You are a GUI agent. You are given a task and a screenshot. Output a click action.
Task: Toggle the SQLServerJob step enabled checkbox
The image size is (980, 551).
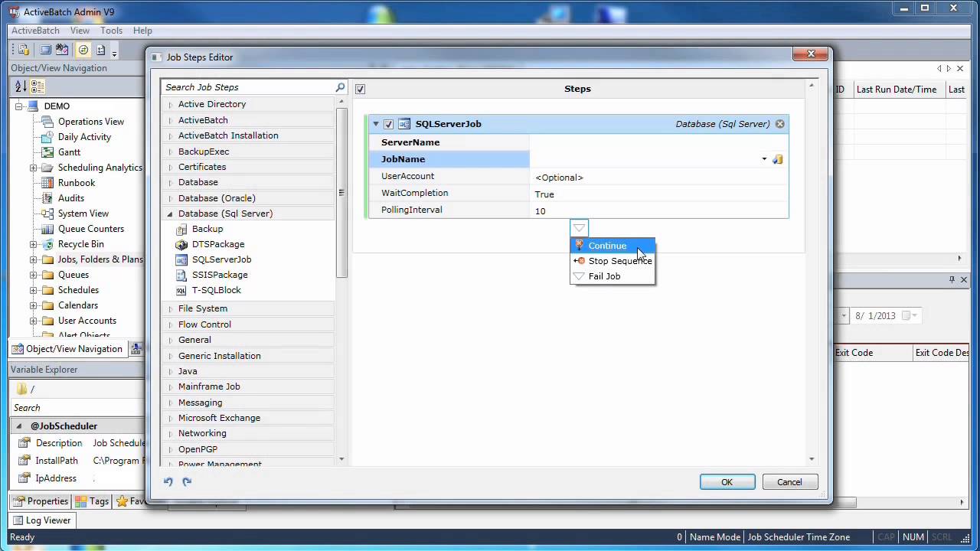click(x=388, y=124)
